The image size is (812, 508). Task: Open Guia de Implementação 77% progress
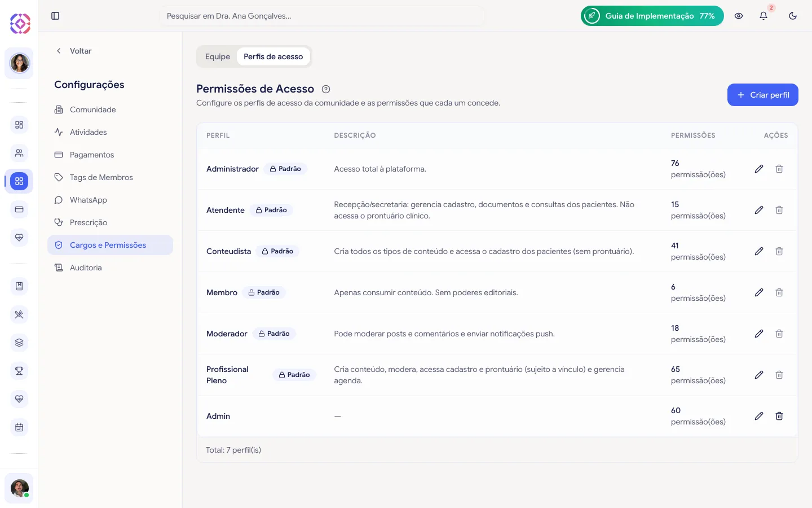(652, 16)
